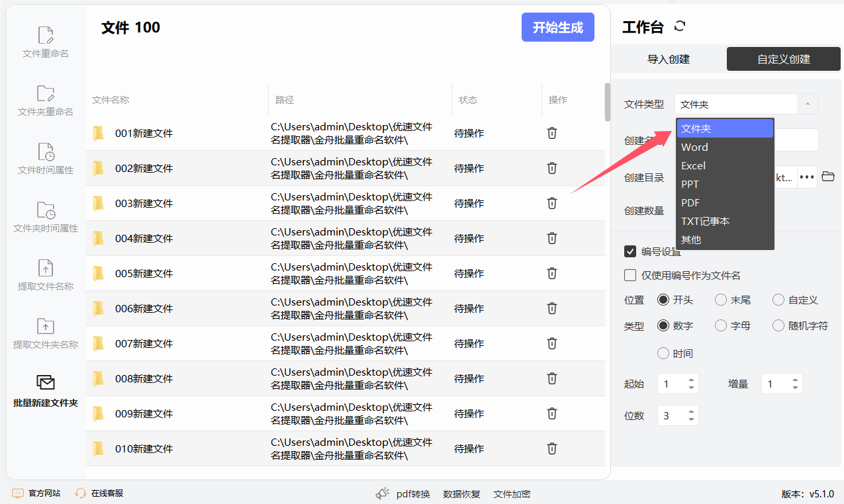Delete the 005新建文件 row
The image size is (844, 504).
click(x=552, y=273)
